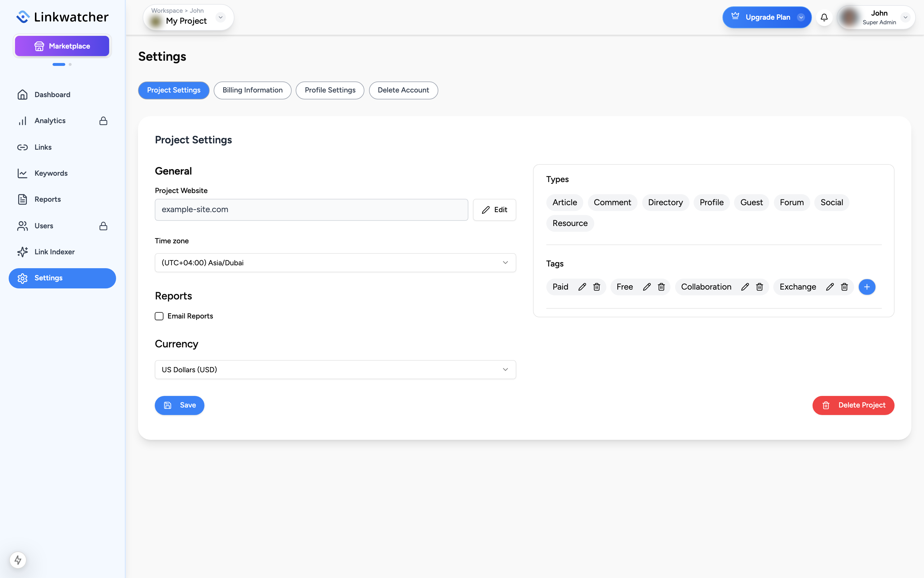Select the Article type chip
The width and height of the screenshot is (924, 578).
pos(565,202)
